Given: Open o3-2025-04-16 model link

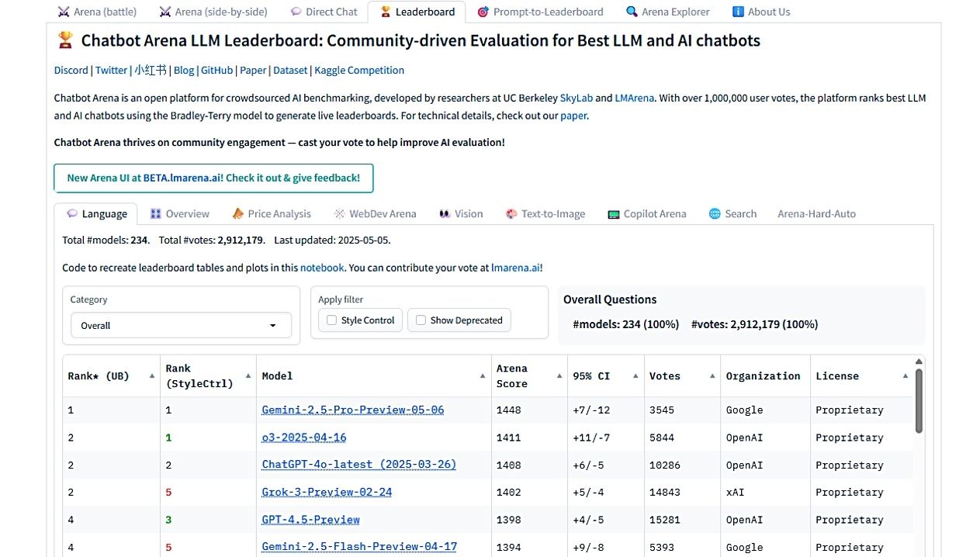Looking at the screenshot, I should pyautogui.click(x=304, y=438).
